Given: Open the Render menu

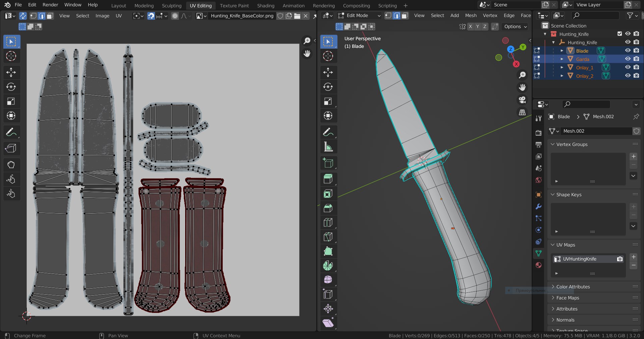Looking at the screenshot, I should click(50, 5).
